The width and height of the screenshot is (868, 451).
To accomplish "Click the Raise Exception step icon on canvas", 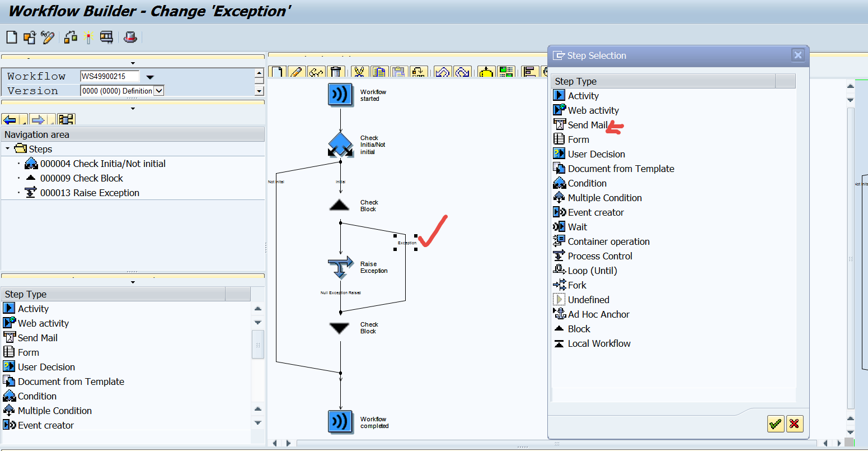I will (x=340, y=267).
